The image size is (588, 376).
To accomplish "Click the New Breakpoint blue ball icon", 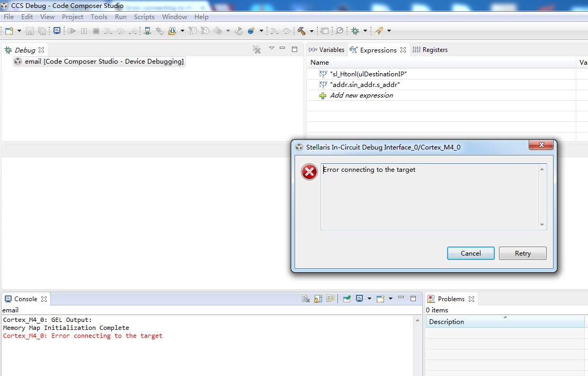I will coord(251,31).
